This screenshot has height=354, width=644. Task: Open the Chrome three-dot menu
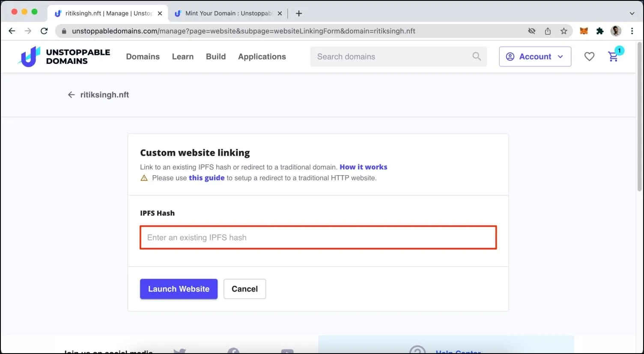click(x=632, y=31)
